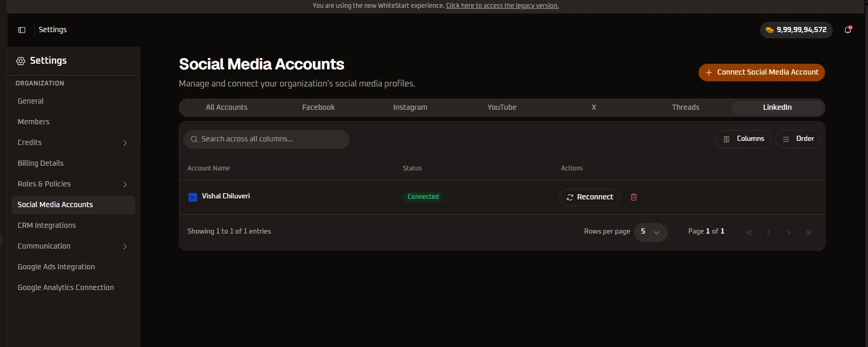Screen dimensions: 868x347
Task: Open Billing Details in sidebar
Action: point(73,163)
